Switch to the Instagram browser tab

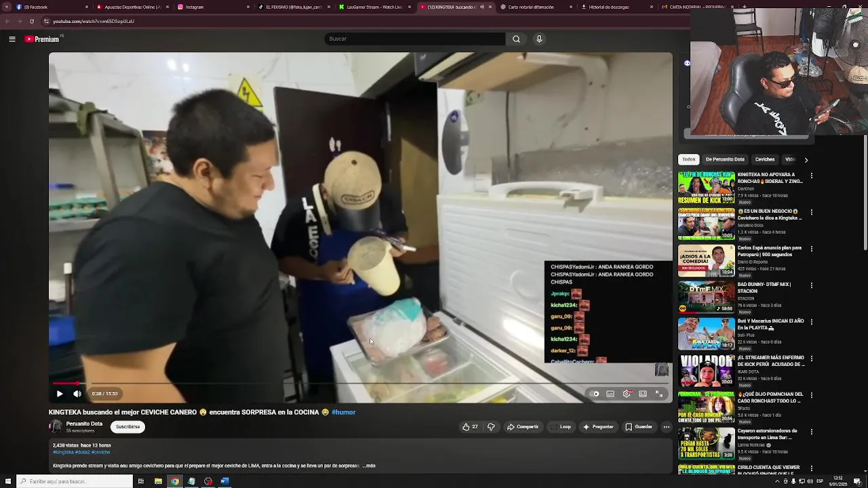214,7
